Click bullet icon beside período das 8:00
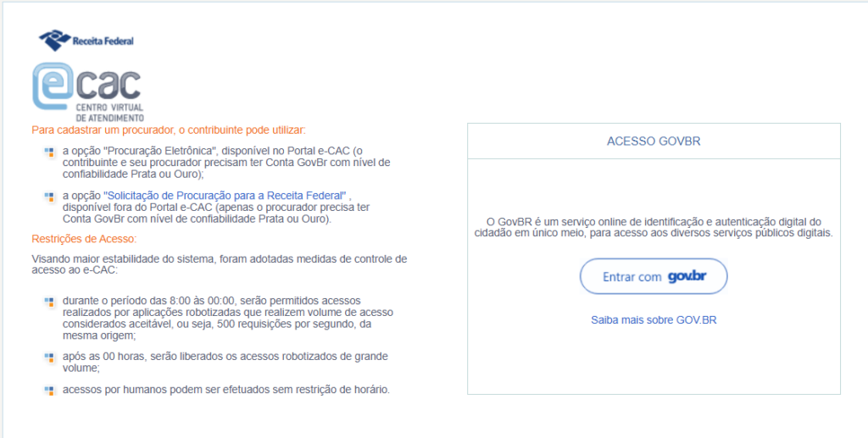This screenshot has width=868, height=438. 48,302
